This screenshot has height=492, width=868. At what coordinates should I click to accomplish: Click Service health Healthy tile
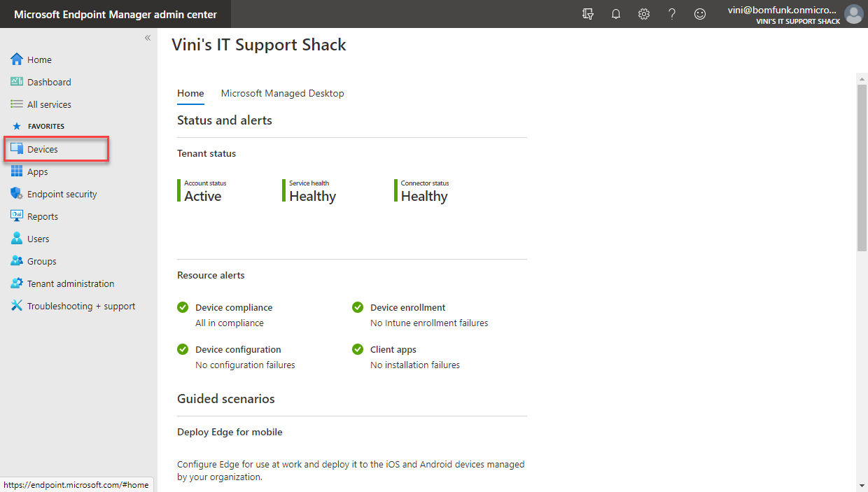point(310,191)
